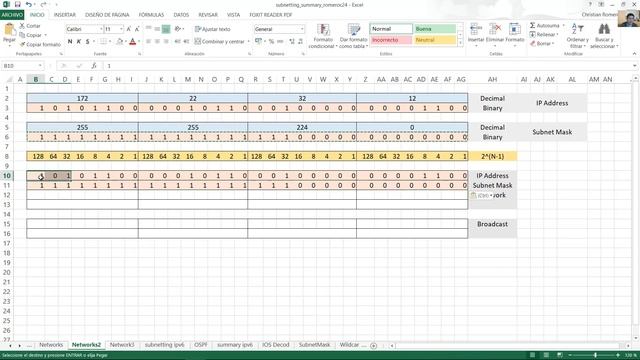The width and height of the screenshot is (640, 360).
Task: Apply the percent style format
Action: 271,42
